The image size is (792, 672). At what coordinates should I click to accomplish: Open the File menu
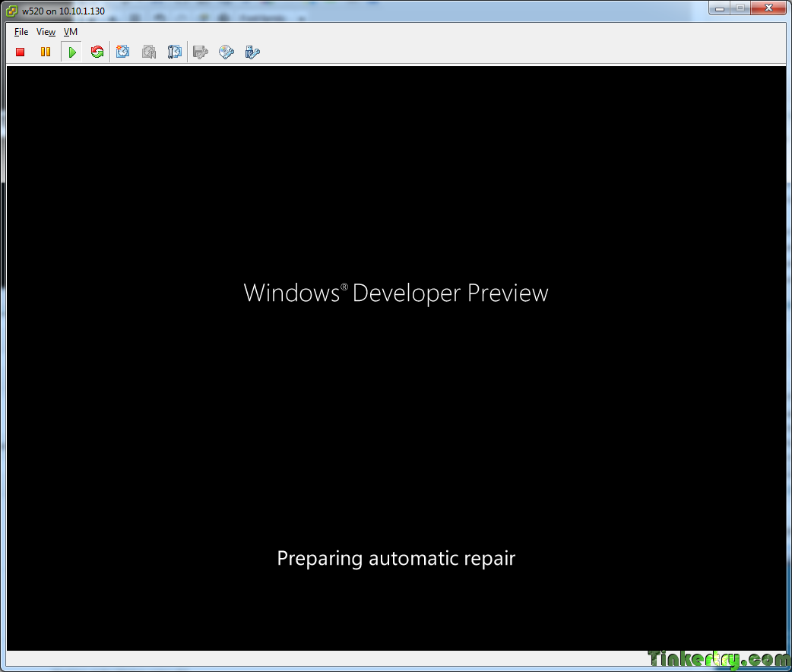21,32
